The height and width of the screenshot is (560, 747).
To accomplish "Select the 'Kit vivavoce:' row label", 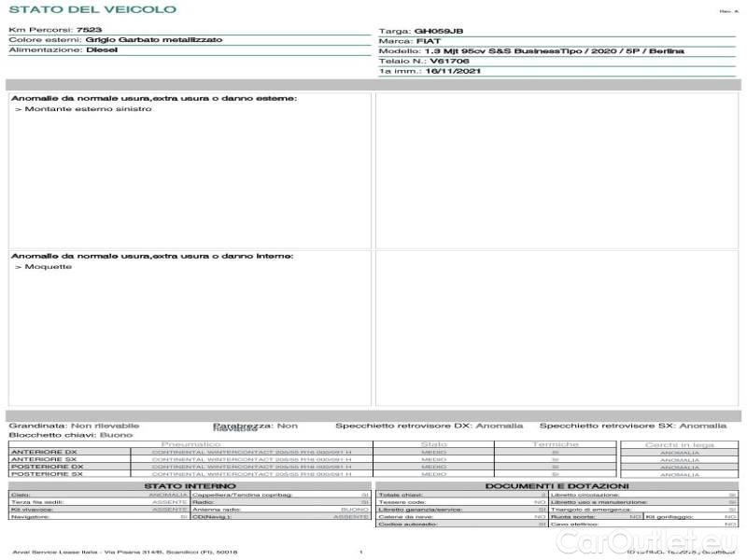I will [32, 510].
